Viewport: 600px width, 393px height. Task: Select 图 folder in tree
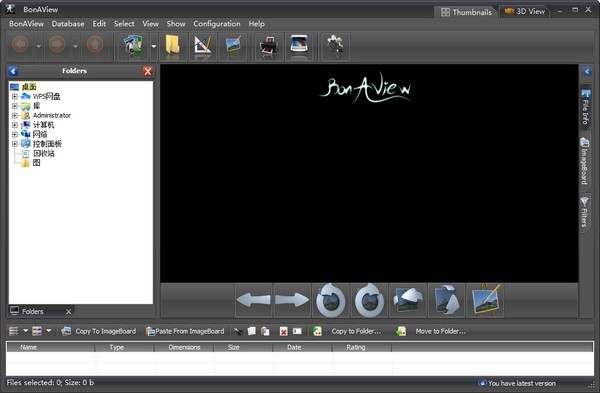tap(36, 163)
